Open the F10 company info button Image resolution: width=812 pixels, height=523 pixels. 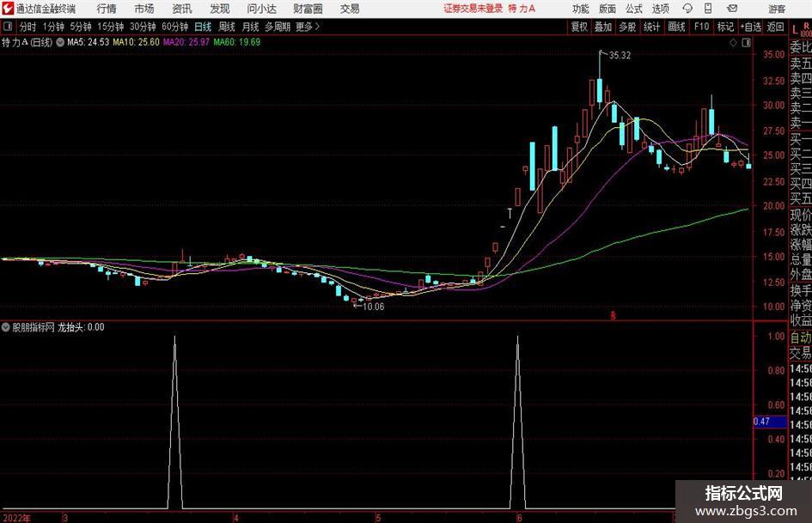pos(701,27)
